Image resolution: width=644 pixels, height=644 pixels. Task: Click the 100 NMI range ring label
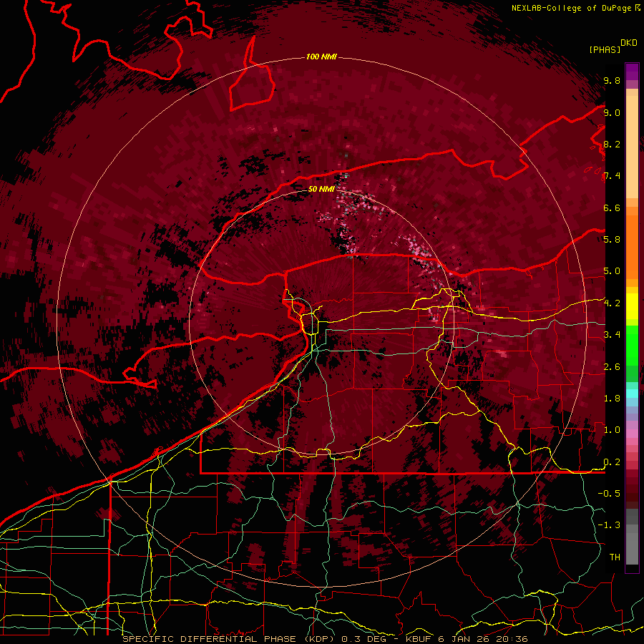pos(321,57)
